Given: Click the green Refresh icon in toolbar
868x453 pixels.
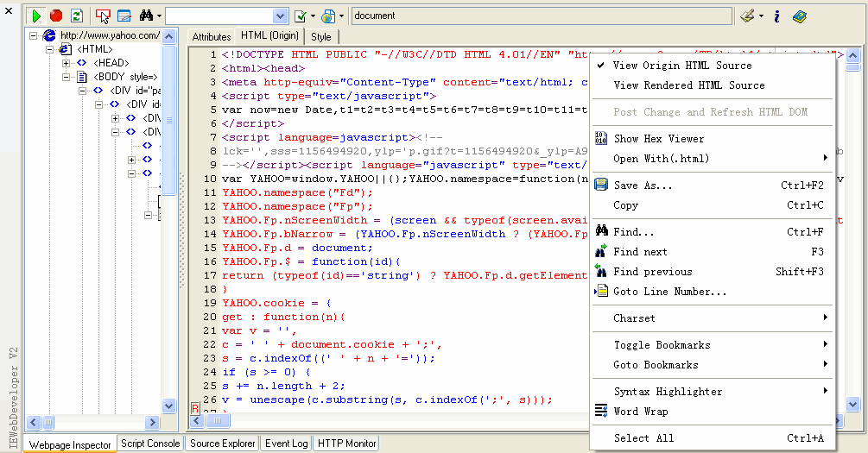Looking at the screenshot, I should pos(76,16).
